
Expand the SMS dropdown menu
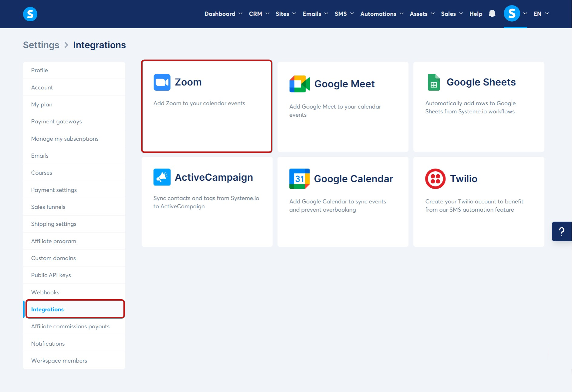pyautogui.click(x=344, y=14)
